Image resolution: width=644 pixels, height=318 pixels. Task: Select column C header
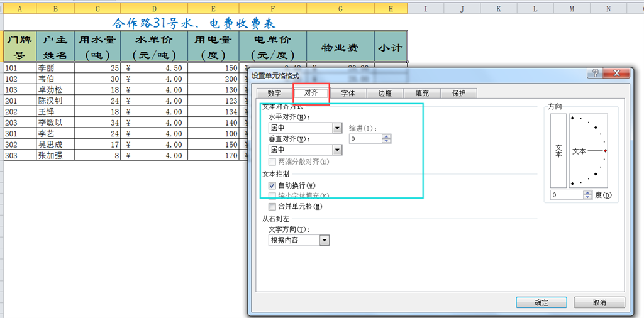pos(97,9)
